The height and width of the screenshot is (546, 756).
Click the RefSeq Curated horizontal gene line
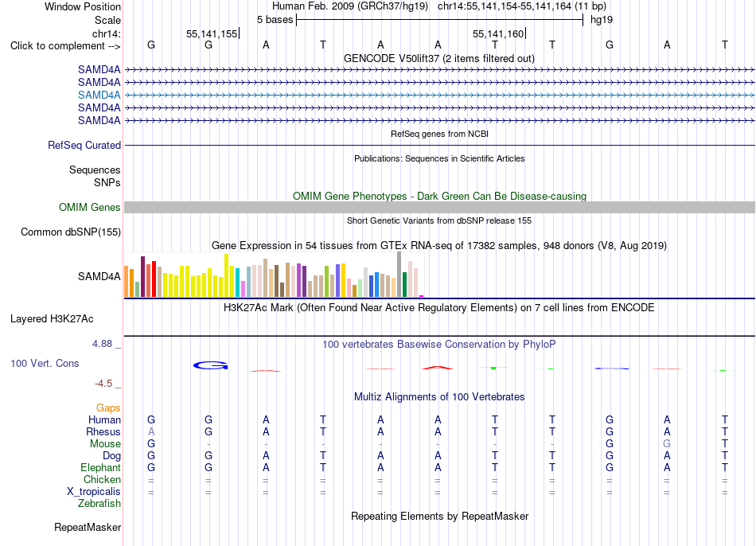(x=439, y=145)
